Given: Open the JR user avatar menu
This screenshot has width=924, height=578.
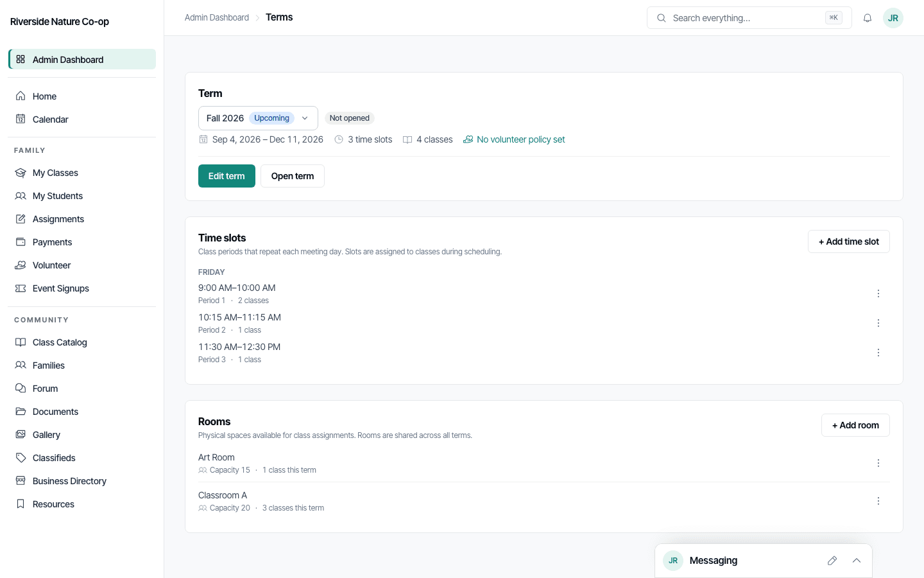Looking at the screenshot, I should click(893, 18).
